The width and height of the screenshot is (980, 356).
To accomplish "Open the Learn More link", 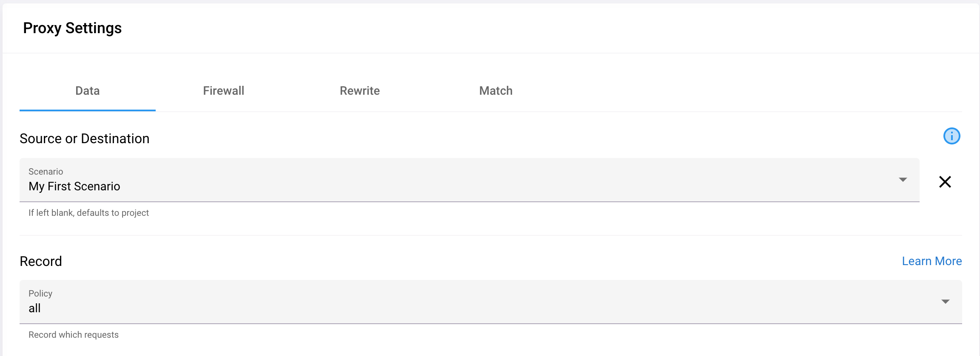I will pos(932,261).
